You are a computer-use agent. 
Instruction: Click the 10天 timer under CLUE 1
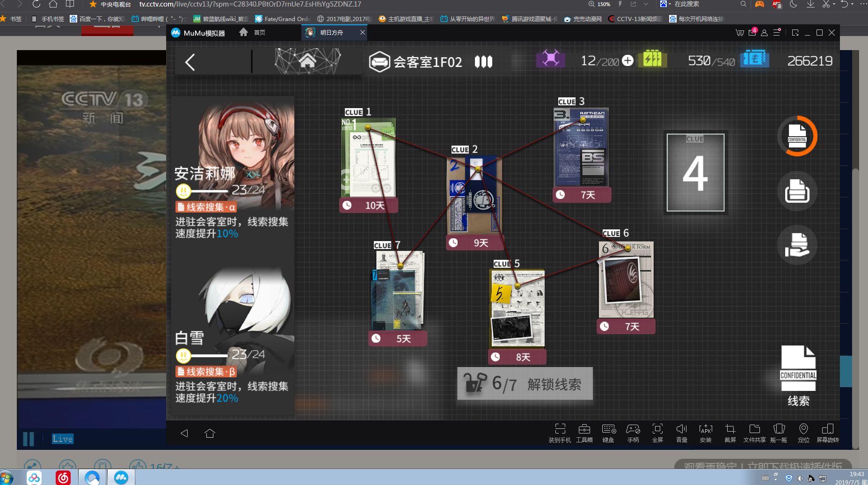[x=369, y=206]
